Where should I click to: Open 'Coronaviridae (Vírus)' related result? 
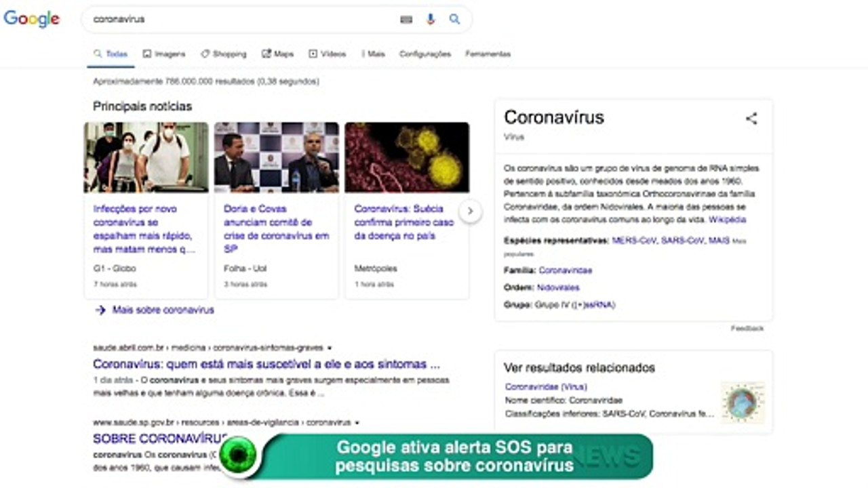click(x=546, y=387)
